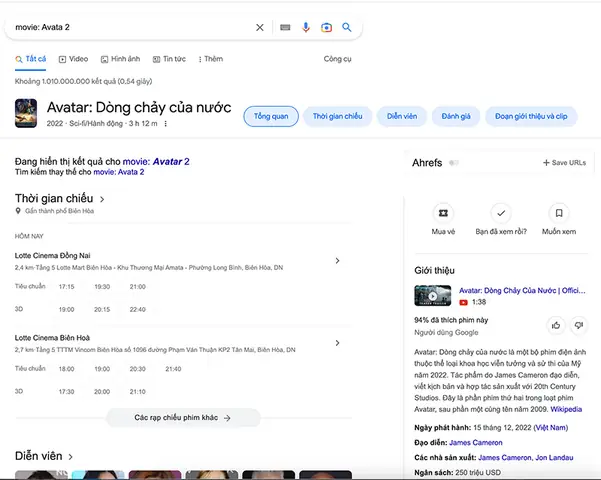
Task: Clear the search box with the X icon
Action: pyautogui.click(x=259, y=27)
